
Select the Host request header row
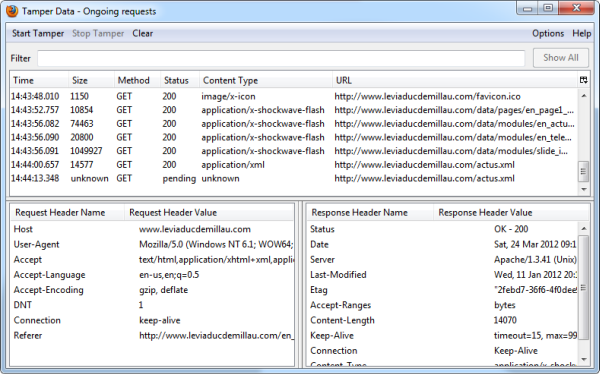(x=152, y=229)
